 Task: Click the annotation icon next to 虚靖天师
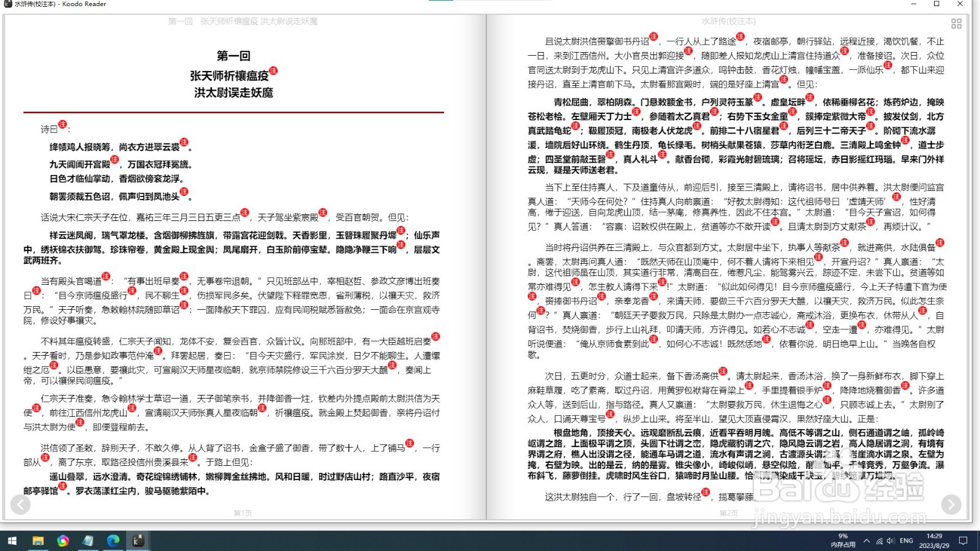[x=897, y=197]
